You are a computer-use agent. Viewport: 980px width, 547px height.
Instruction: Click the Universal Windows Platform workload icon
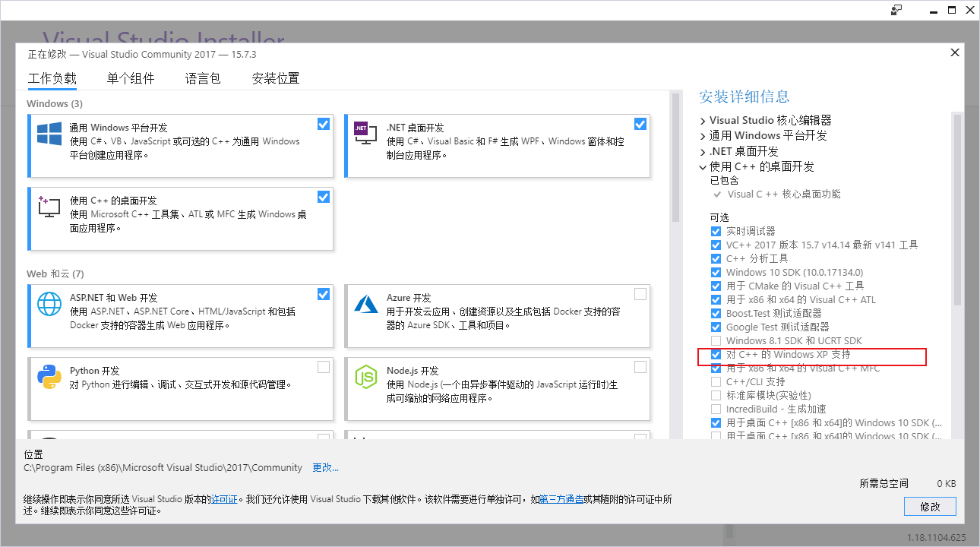(49, 134)
